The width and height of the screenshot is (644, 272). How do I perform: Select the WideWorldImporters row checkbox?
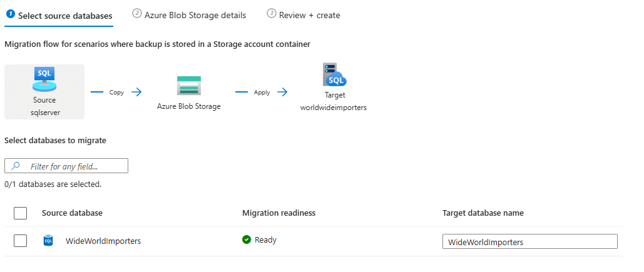21,240
